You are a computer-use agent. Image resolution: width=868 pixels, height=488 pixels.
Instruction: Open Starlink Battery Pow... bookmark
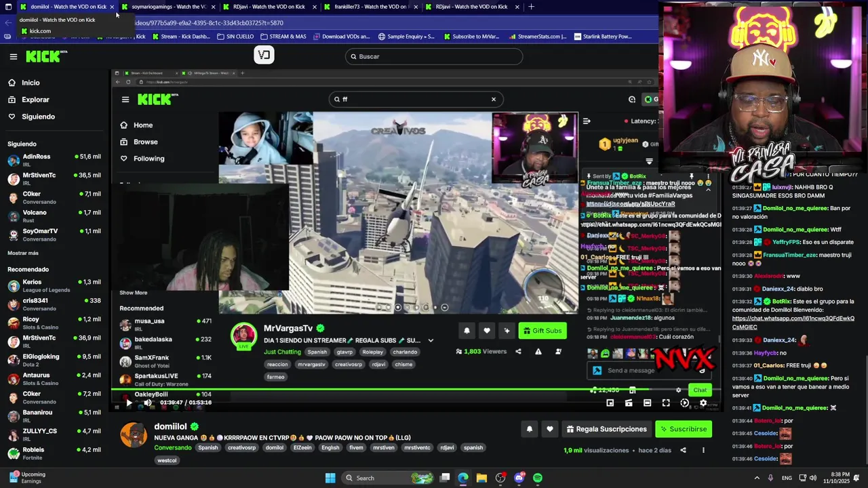click(602, 37)
